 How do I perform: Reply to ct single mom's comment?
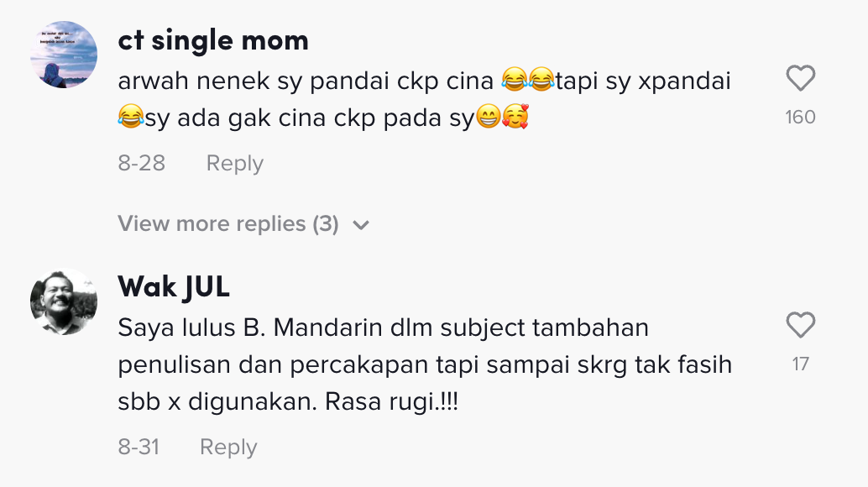(234, 163)
